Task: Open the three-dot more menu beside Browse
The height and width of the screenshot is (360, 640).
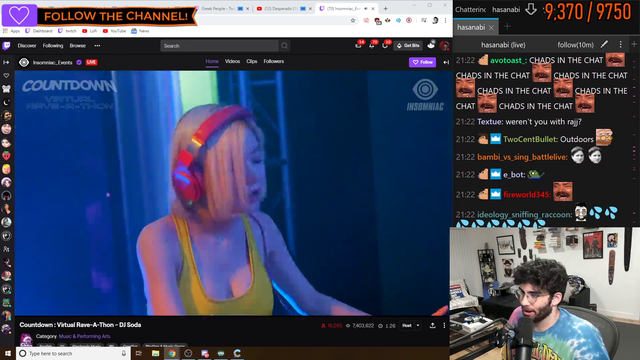Action: [x=97, y=46]
